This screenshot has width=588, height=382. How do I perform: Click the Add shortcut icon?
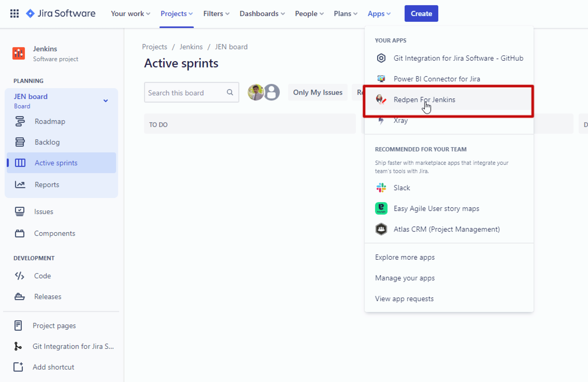point(18,367)
